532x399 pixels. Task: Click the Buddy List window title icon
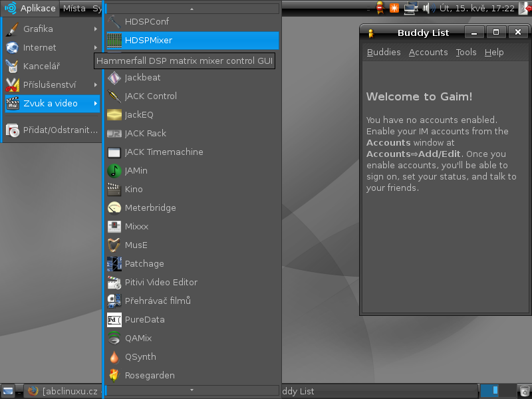click(371, 33)
